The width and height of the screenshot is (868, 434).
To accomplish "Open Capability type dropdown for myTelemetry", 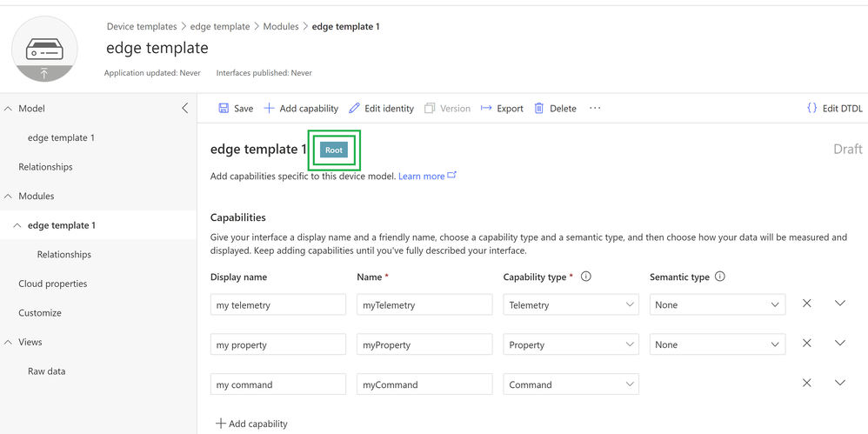I will 571,305.
